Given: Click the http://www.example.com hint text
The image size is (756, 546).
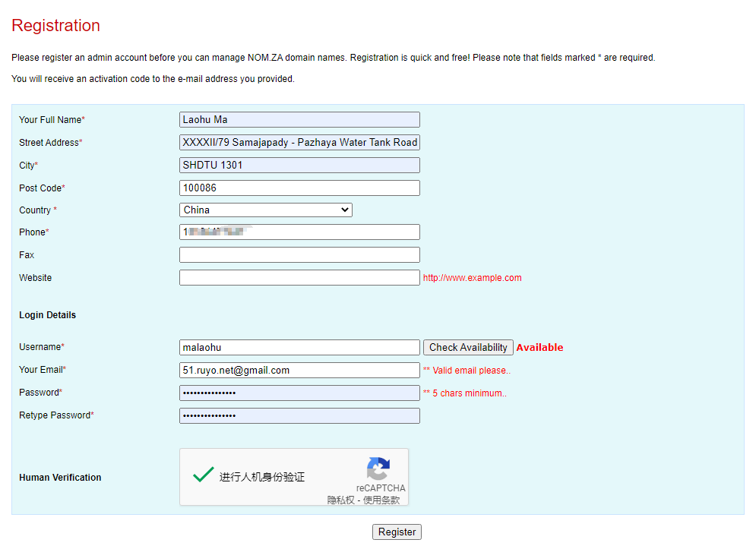Looking at the screenshot, I should pos(472,278).
